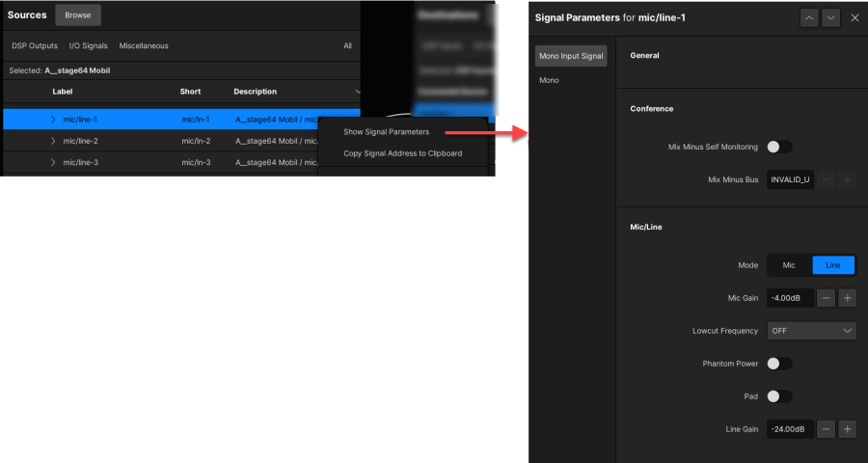Select Copy Signal Address to Clipboard
The height and width of the screenshot is (463, 868).
[402, 153]
